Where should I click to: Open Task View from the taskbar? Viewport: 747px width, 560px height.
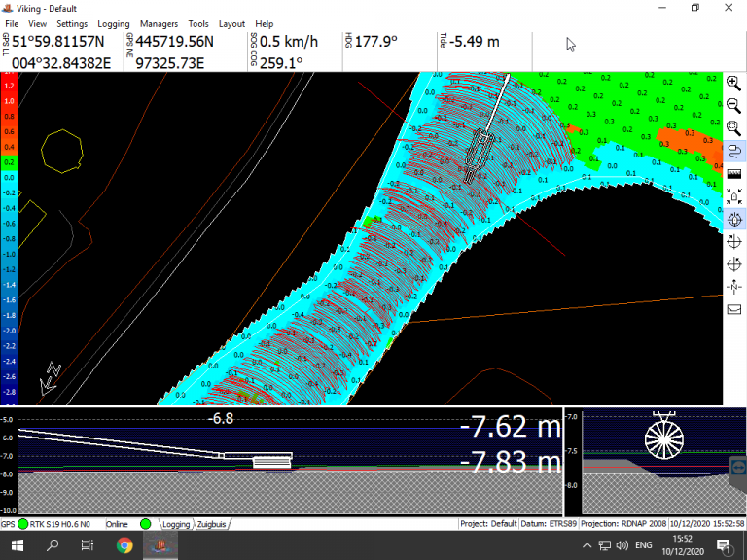(x=88, y=545)
